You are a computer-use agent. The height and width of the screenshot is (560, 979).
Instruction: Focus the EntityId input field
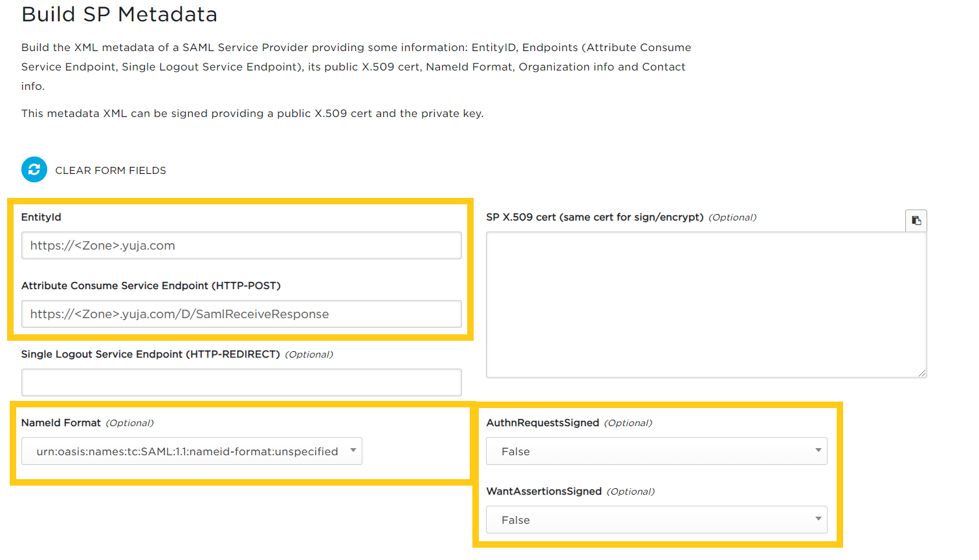click(x=241, y=246)
